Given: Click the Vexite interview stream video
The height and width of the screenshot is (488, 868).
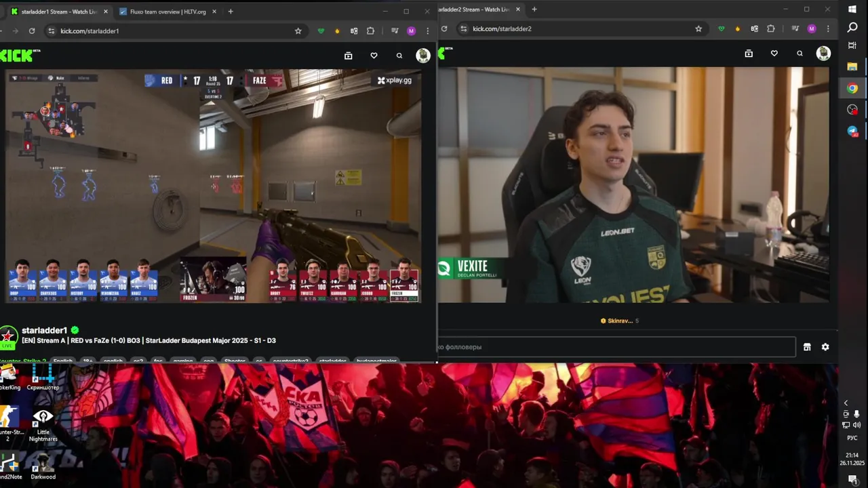Looking at the screenshot, I should (x=633, y=184).
